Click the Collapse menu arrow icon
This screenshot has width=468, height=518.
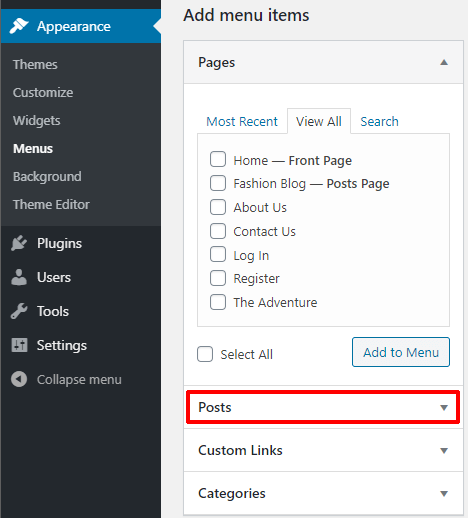tap(19, 379)
